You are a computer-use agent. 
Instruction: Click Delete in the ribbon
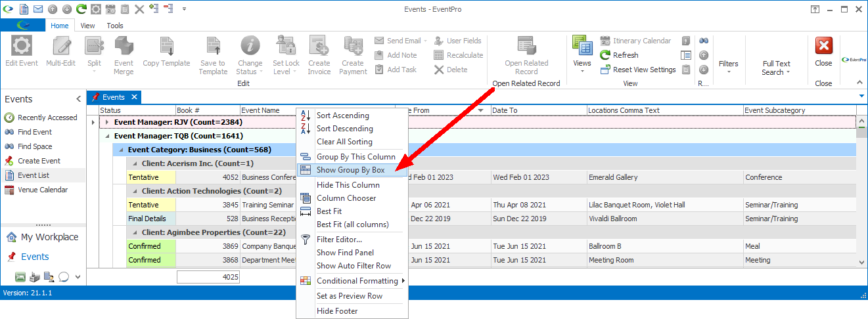coord(451,70)
